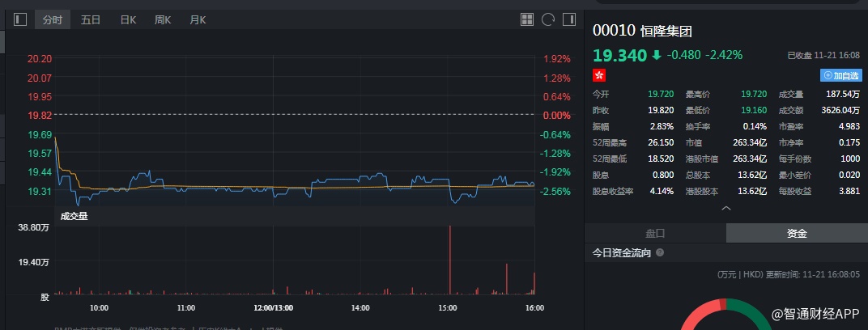The image size is (868, 330).
Task: Switch to the 分时 chart tab
Action: [53, 19]
